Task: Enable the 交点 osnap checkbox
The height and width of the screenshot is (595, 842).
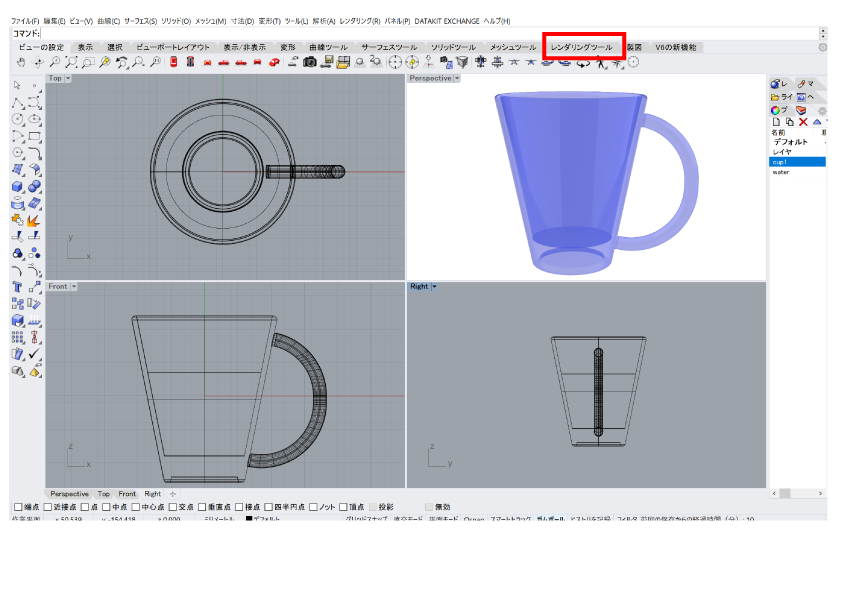Action: [173, 507]
